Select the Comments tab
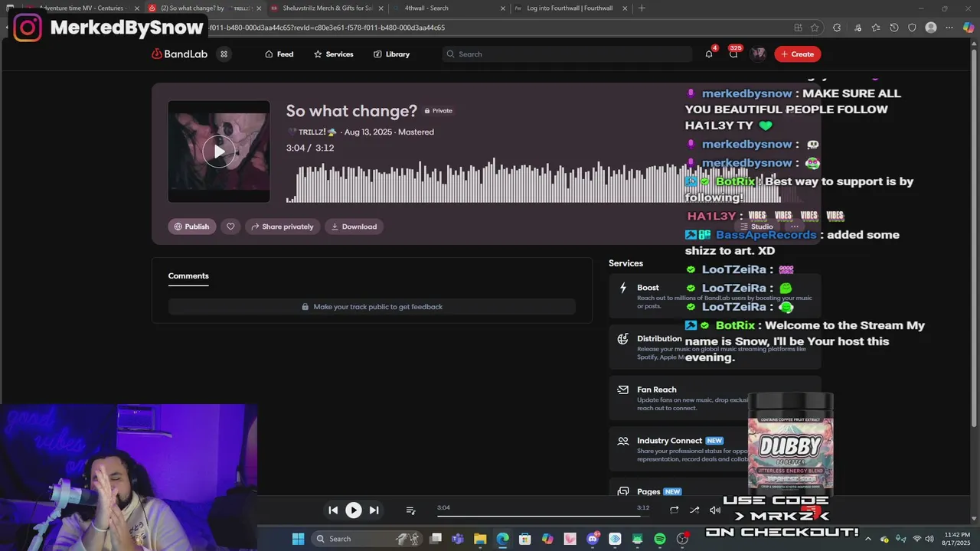 pos(188,275)
